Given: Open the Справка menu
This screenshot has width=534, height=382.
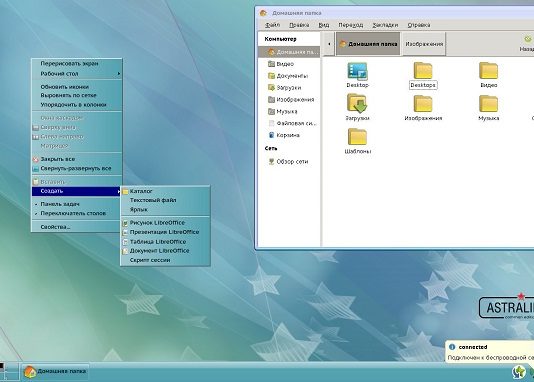Looking at the screenshot, I should [419, 25].
